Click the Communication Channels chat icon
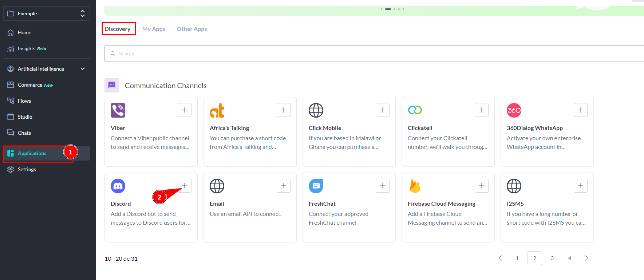Screen dimensions: 644x280 point(112,85)
